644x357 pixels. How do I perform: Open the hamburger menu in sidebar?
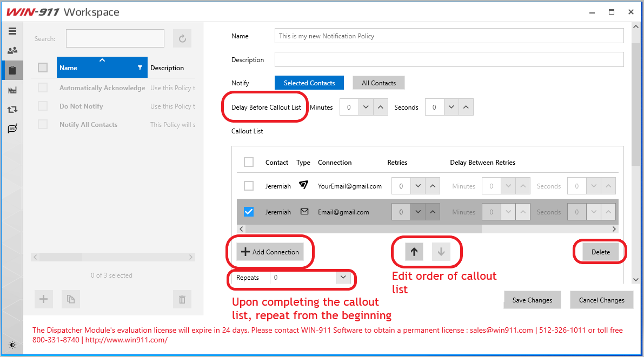[x=12, y=31]
